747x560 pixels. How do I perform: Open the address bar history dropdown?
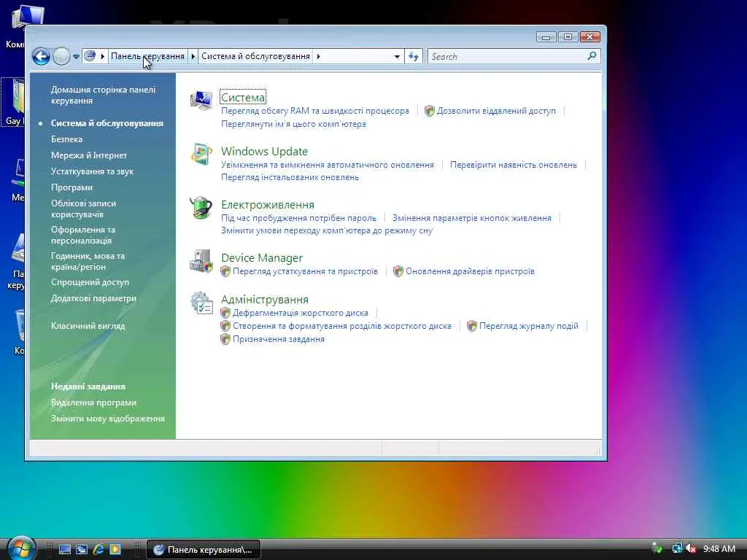point(397,57)
